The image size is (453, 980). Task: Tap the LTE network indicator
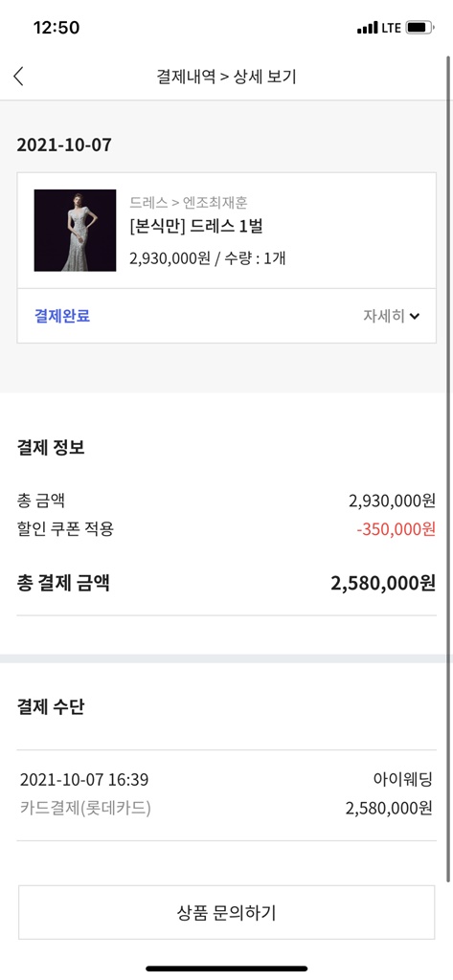[x=391, y=28]
